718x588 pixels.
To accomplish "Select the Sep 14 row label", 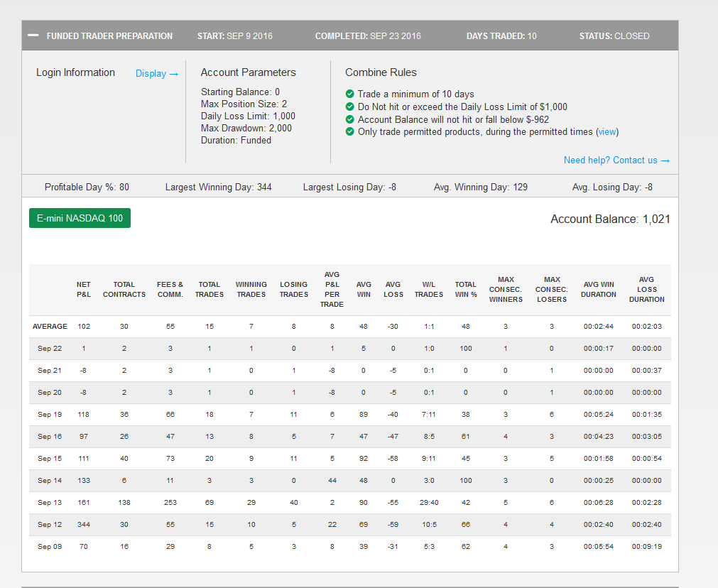I will pos(50,480).
